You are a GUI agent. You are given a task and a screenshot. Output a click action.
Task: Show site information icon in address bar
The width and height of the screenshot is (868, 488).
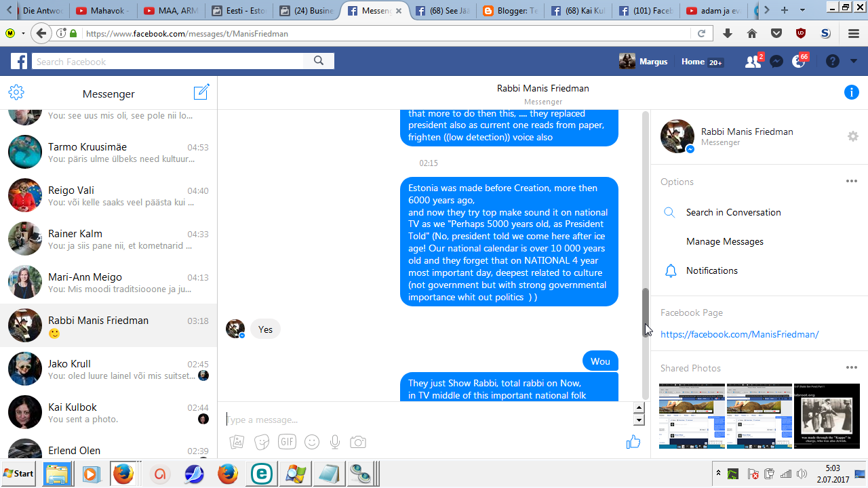coord(61,33)
